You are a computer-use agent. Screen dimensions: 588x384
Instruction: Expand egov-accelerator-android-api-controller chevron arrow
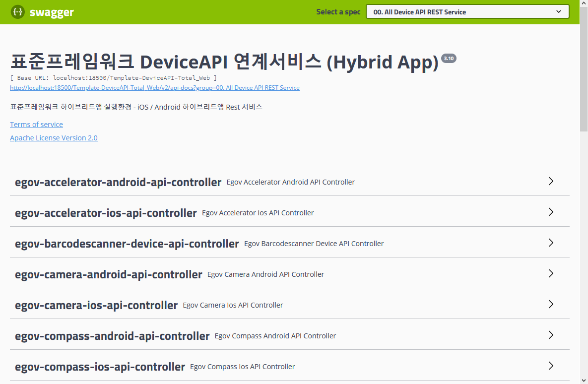(550, 182)
